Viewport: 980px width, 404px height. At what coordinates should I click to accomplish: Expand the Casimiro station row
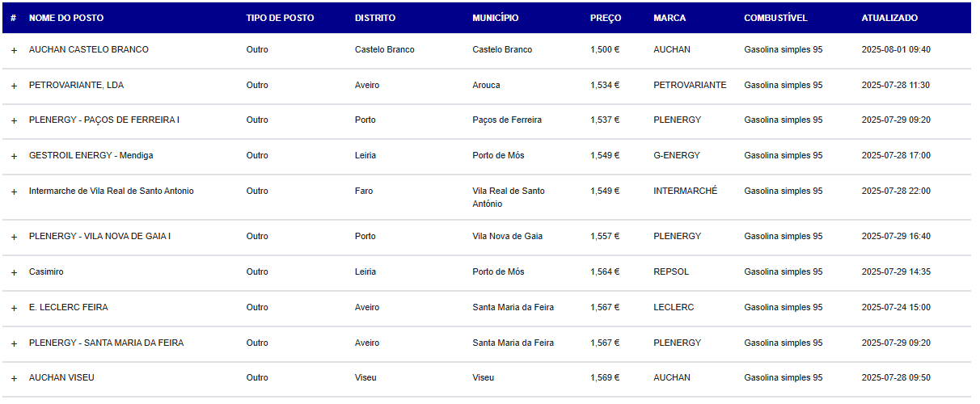point(13,272)
